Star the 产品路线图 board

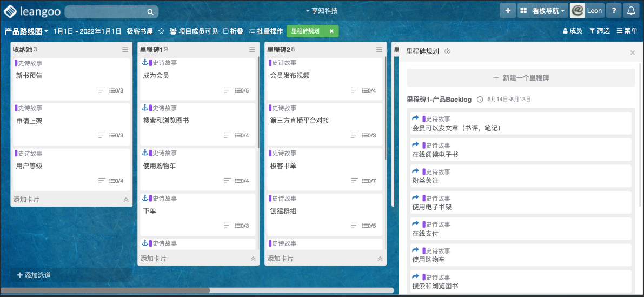161,31
